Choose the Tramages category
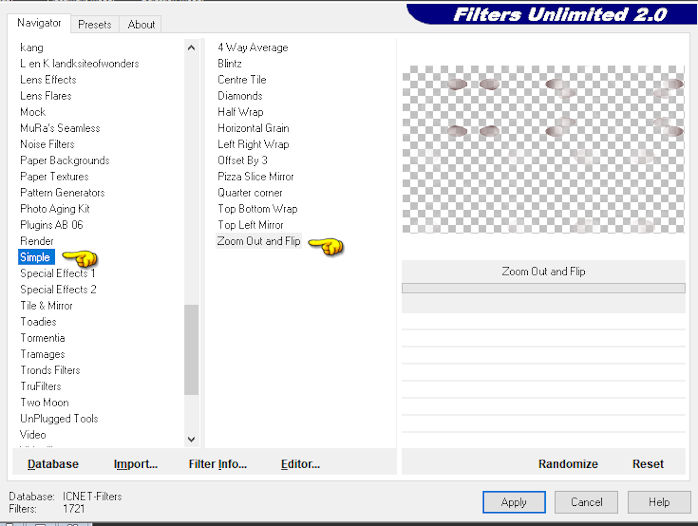 (43, 354)
